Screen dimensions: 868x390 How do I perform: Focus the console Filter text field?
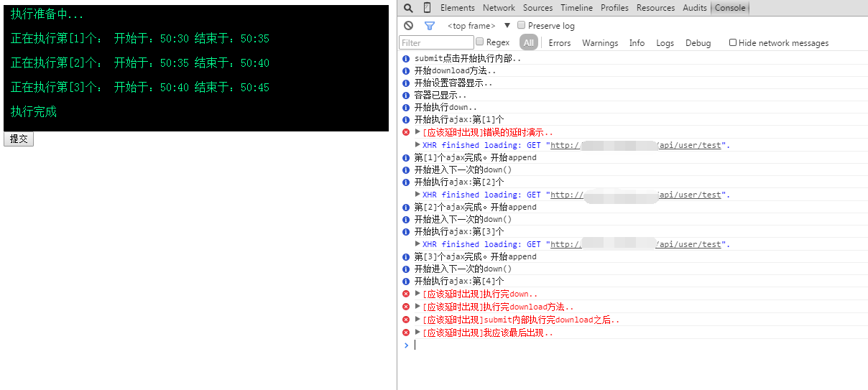(436, 42)
